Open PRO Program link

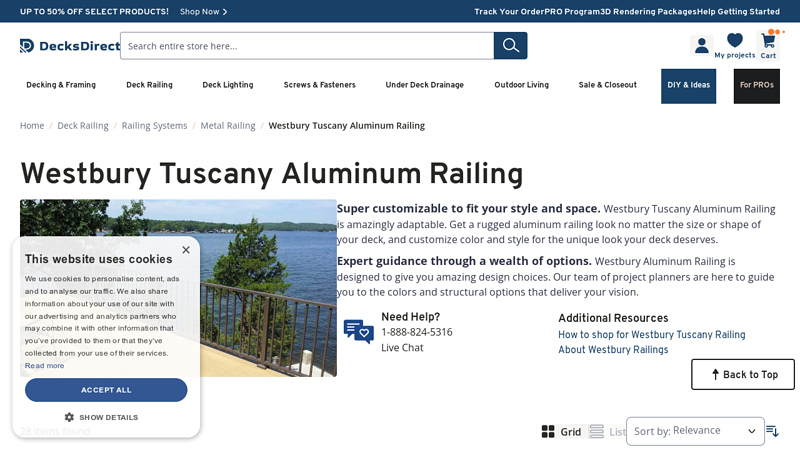point(572,11)
